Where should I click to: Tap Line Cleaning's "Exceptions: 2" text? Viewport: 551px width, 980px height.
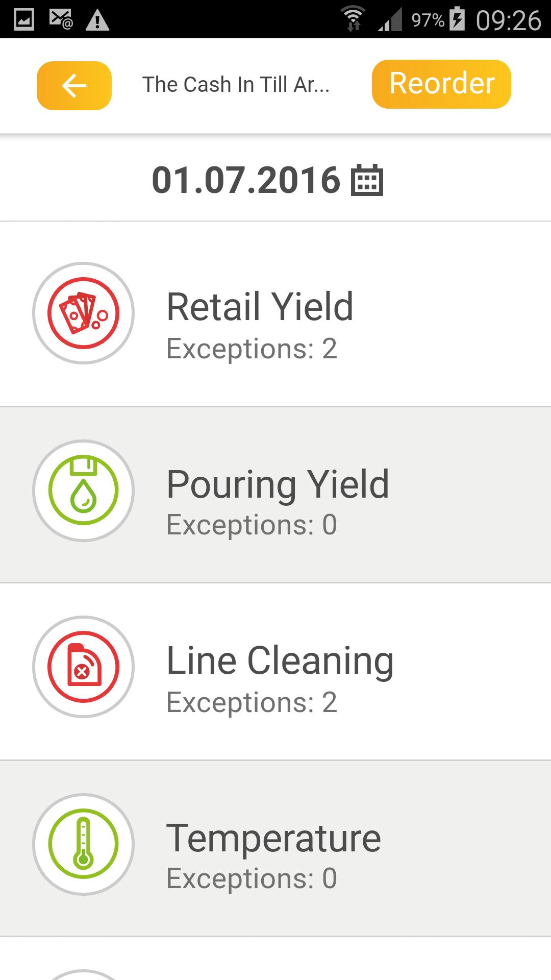point(252,702)
